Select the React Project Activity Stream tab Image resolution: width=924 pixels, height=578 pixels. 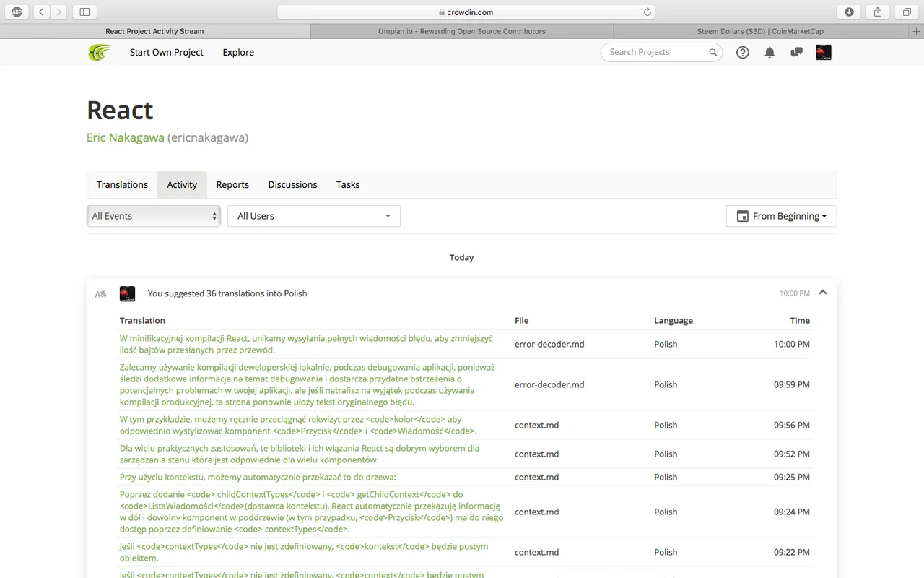(154, 31)
